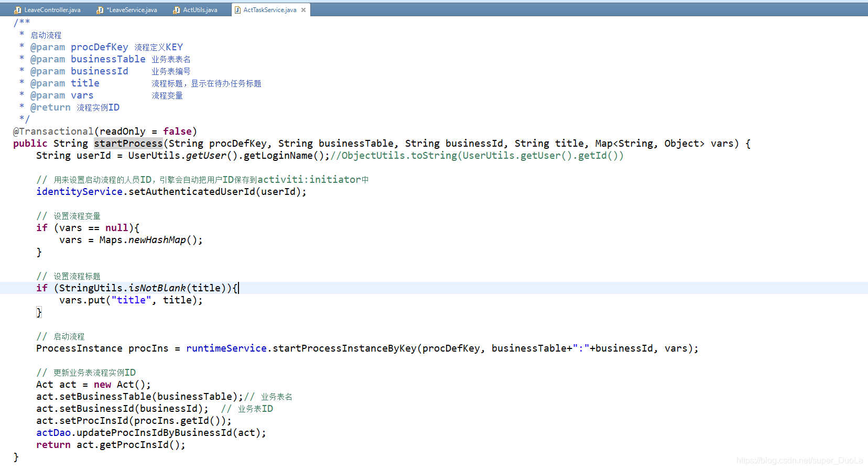
Task: Close the ActTaskService.java editor tab
Action: pyautogui.click(x=303, y=10)
